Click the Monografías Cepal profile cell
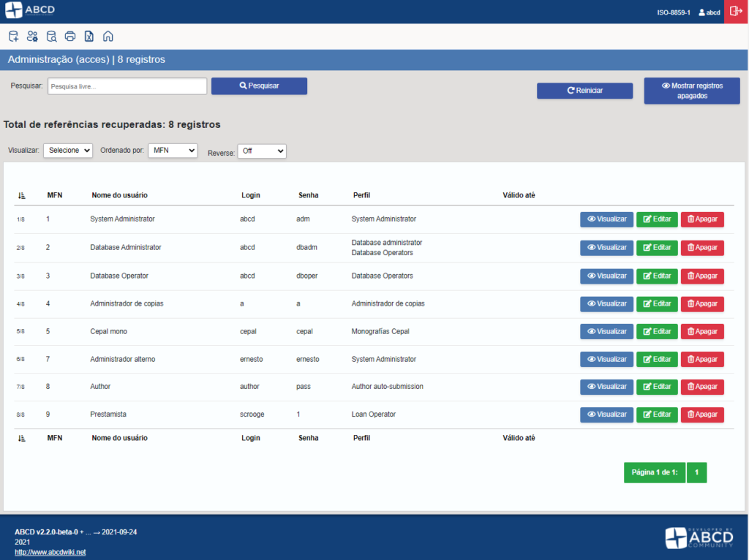The image size is (749, 560). 380,331
